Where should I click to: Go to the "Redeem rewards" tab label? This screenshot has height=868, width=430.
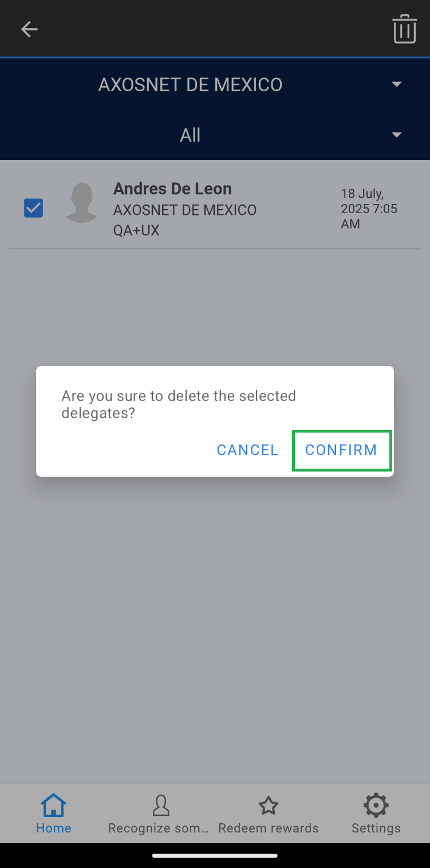tap(269, 828)
